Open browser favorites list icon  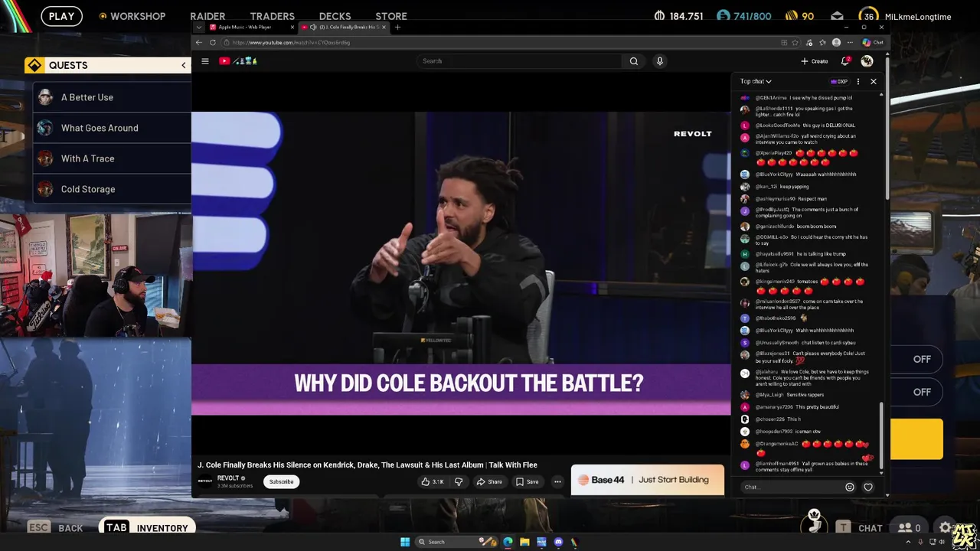(x=822, y=43)
